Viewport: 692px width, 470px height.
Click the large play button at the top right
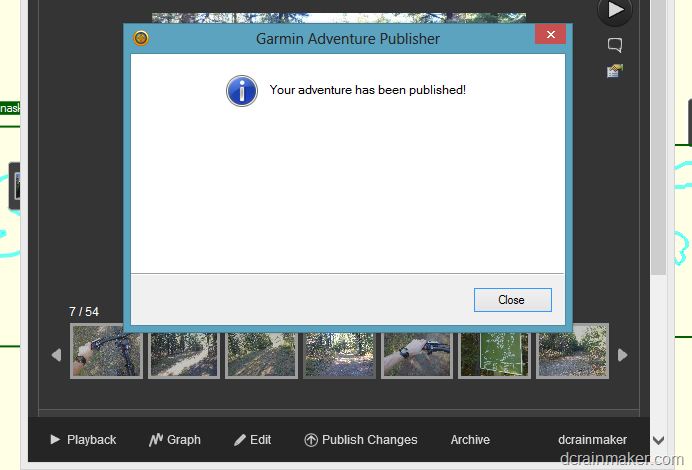(x=615, y=10)
